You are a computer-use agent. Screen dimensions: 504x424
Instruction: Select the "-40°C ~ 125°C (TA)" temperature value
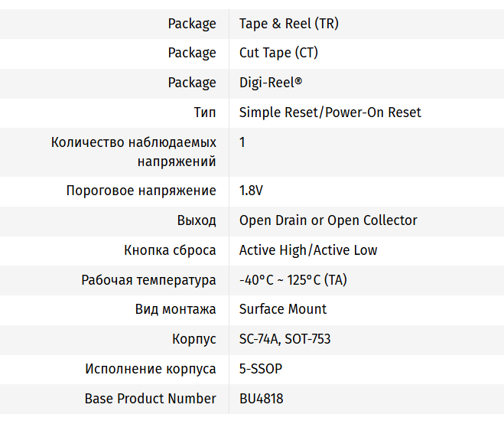[293, 280]
